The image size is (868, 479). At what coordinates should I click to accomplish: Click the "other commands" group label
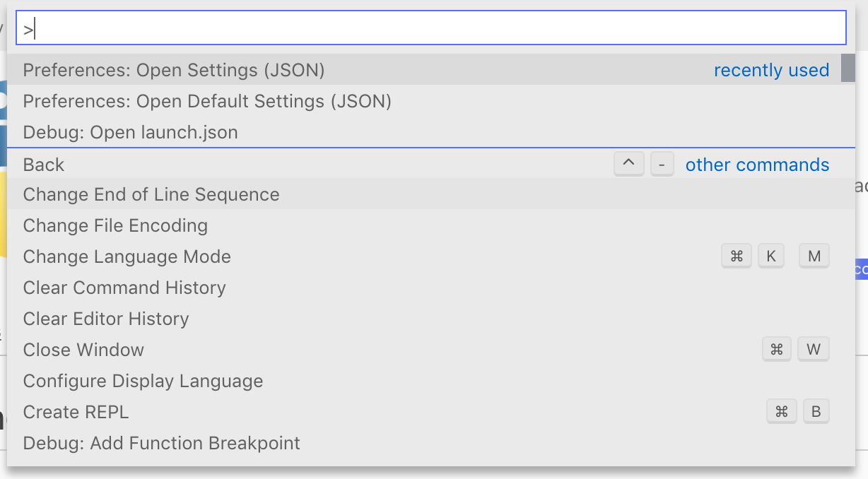tap(757, 165)
